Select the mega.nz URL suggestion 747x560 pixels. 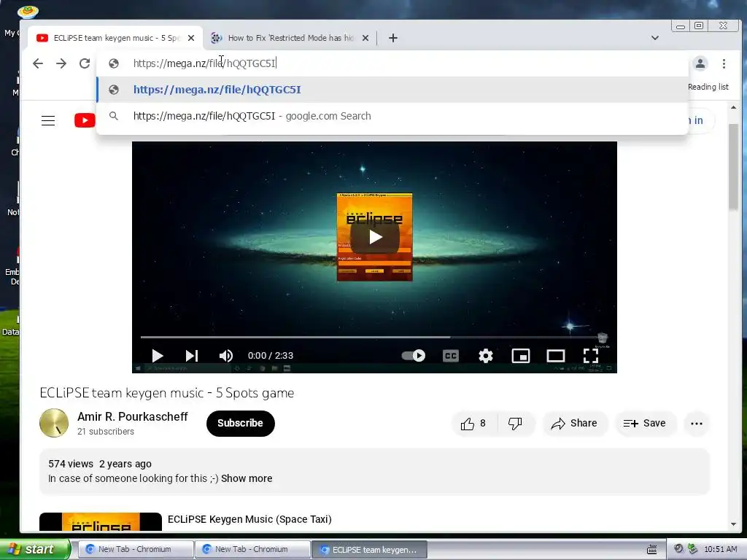(x=392, y=90)
